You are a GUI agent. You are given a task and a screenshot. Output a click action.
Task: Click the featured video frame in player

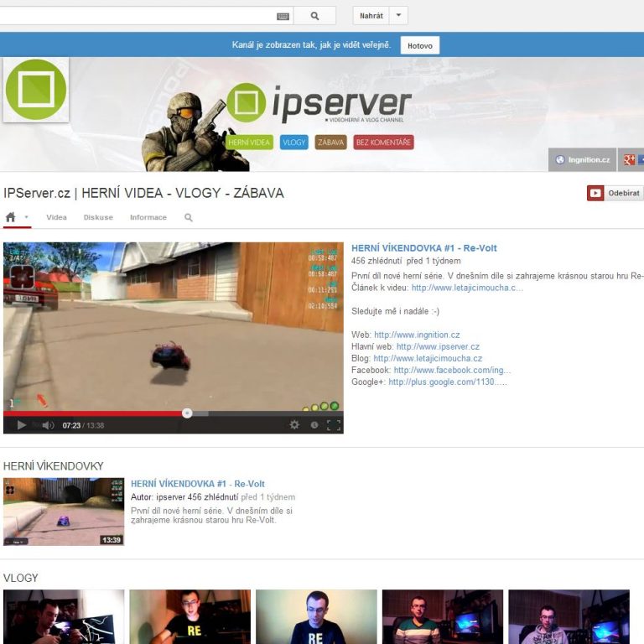(174, 326)
